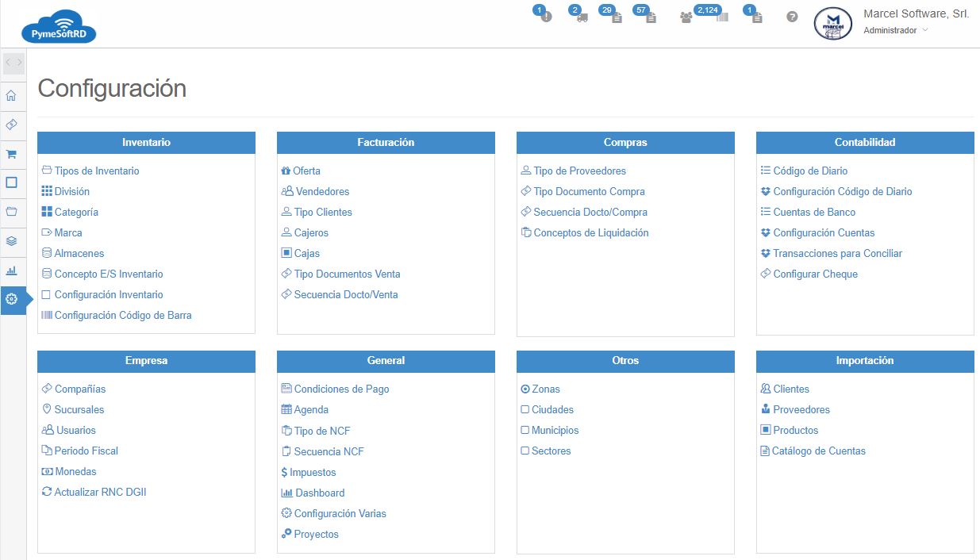Click the stacked layers sidebar icon

point(12,241)
